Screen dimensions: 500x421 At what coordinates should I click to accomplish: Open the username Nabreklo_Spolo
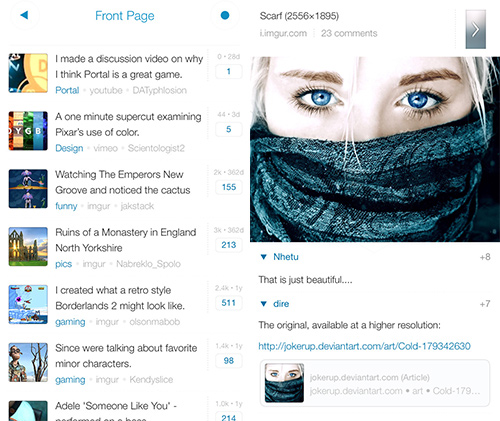tap(148, 264)
